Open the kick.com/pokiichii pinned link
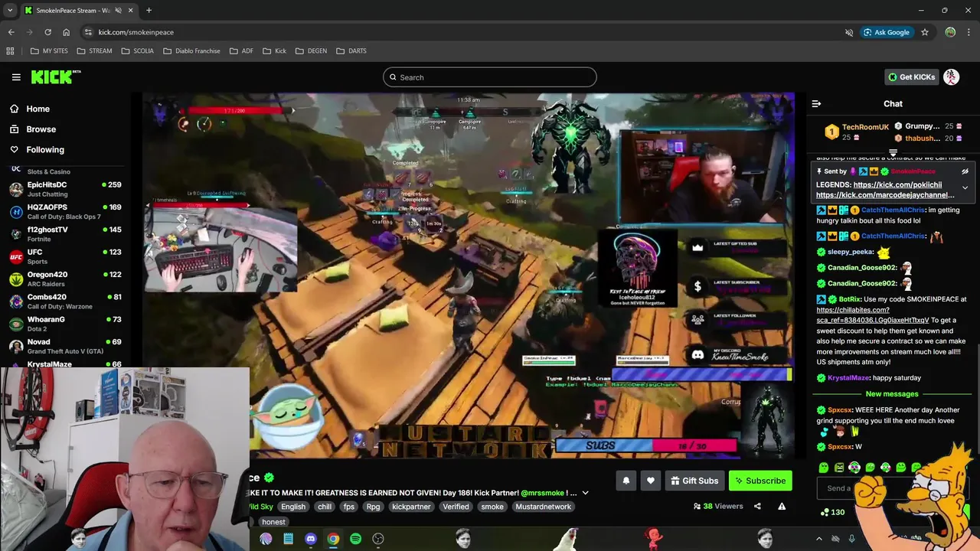Screen dimensions: 980x551 point(897,185)
